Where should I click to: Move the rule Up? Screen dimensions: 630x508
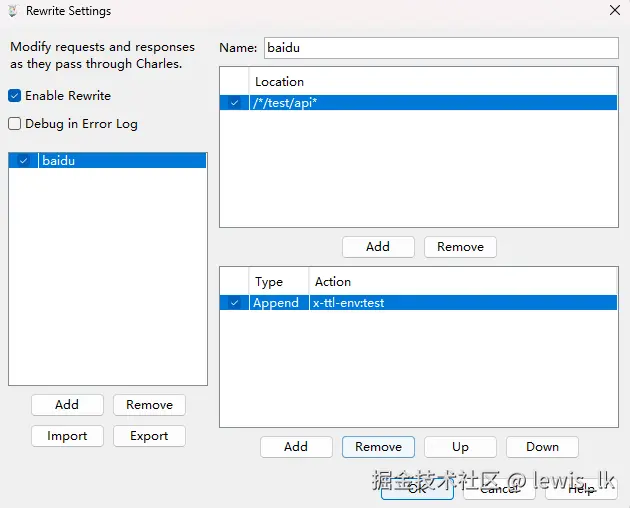[x=460, y=447]
